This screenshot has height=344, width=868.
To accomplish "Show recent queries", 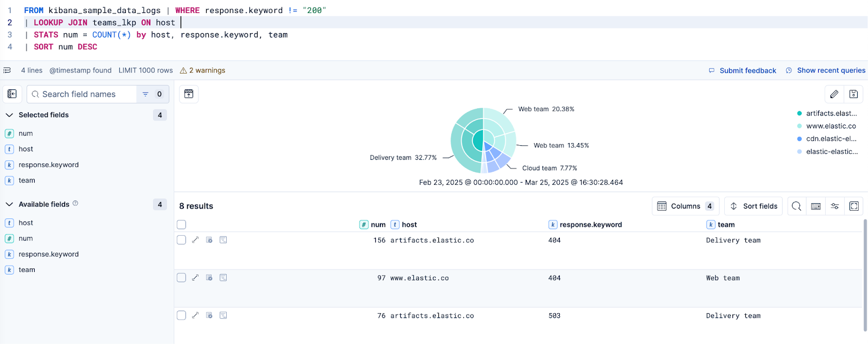I will pos(826,70).
